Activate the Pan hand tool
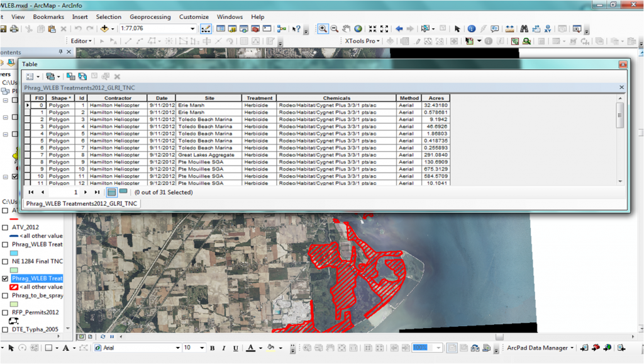 click(x=347, y=28)
